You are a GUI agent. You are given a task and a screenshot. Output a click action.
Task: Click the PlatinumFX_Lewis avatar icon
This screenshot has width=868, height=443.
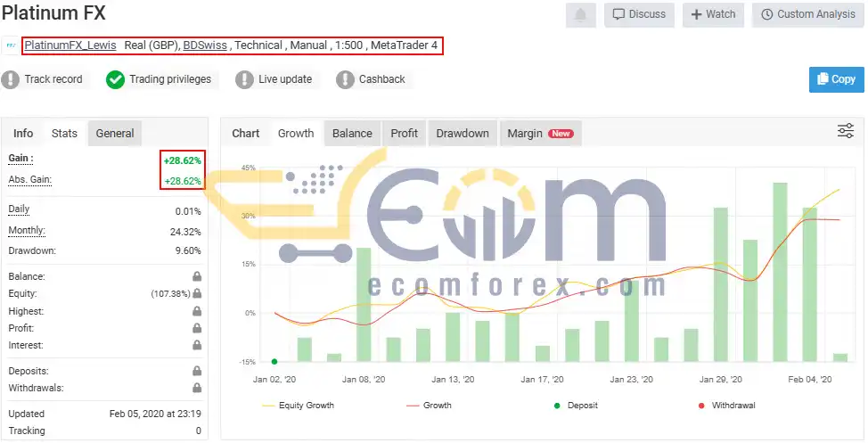(x=11, y=45)
